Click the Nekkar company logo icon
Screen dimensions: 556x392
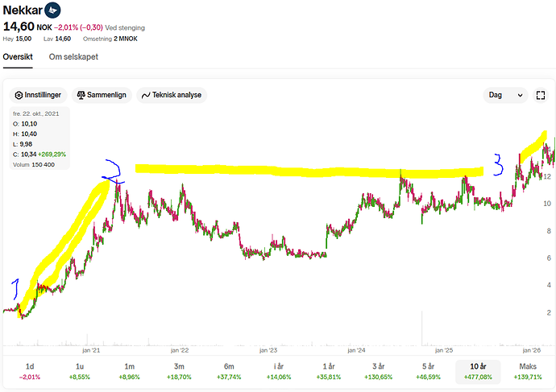tap(52, 10)
